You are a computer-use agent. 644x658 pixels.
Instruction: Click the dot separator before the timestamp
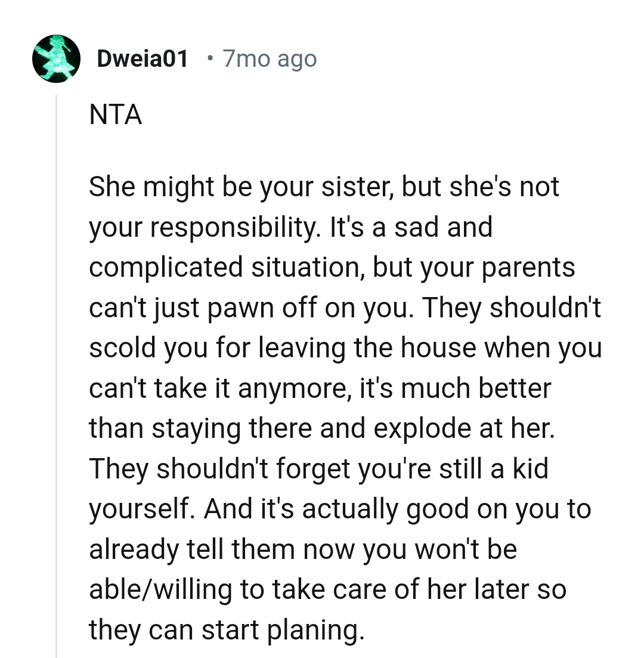[209, 58]
